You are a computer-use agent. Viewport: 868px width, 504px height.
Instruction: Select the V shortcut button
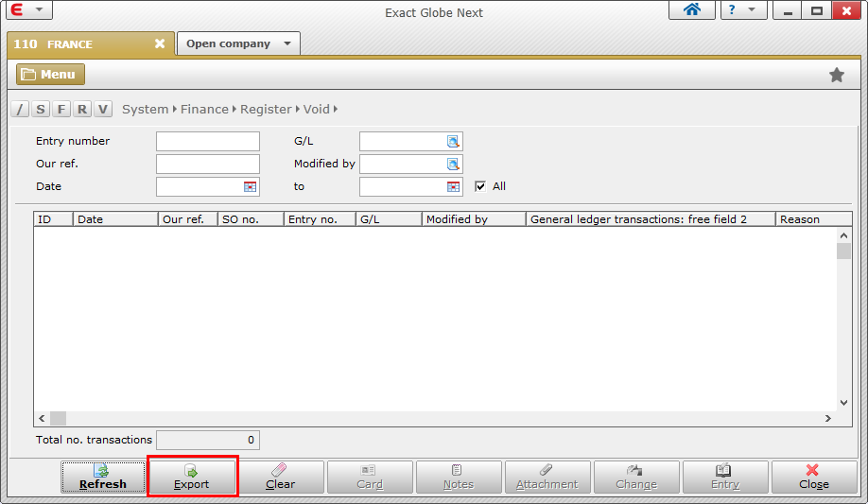103,109
